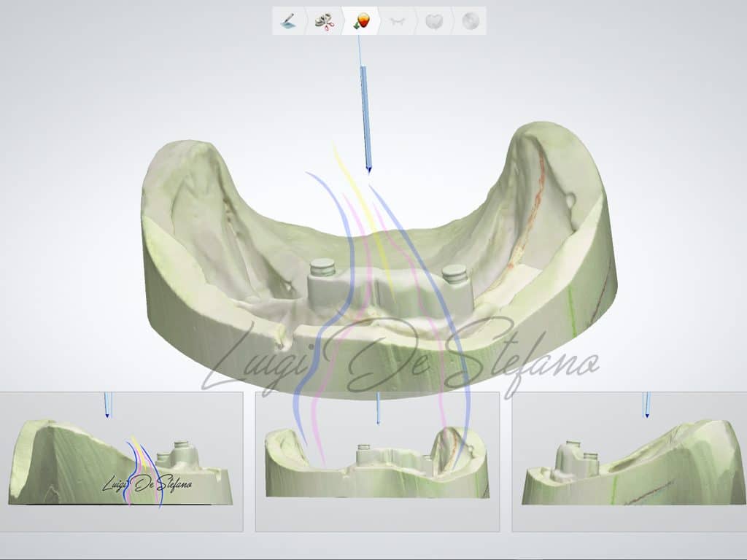Click the small Luigi De Stefano logo in left preview

[146, 483]
